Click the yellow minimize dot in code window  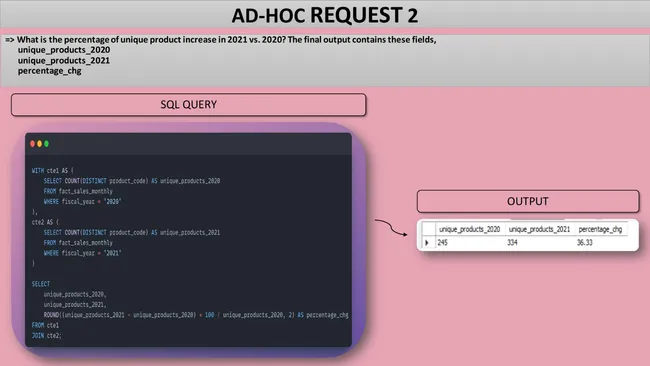coord(39,144)
